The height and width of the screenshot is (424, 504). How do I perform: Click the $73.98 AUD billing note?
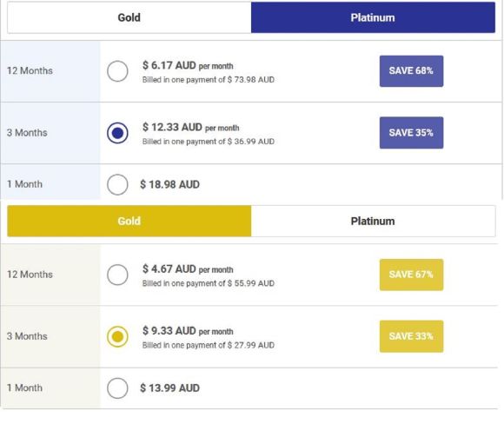coord(209,80)
